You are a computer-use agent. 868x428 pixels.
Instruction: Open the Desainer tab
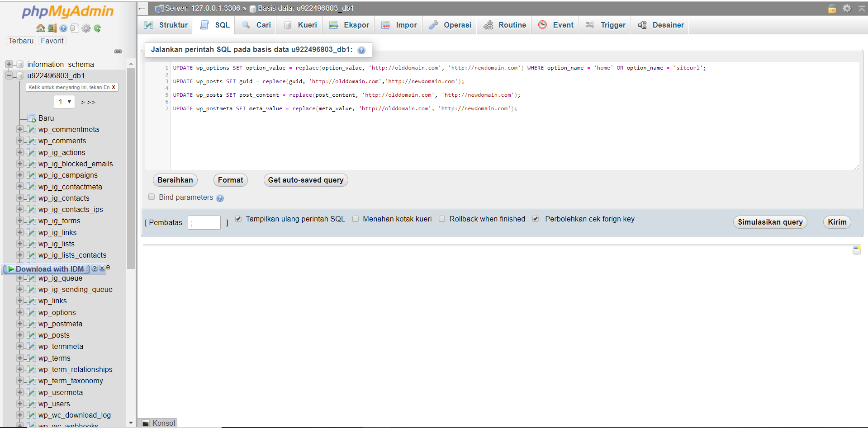tap(661, 25)
